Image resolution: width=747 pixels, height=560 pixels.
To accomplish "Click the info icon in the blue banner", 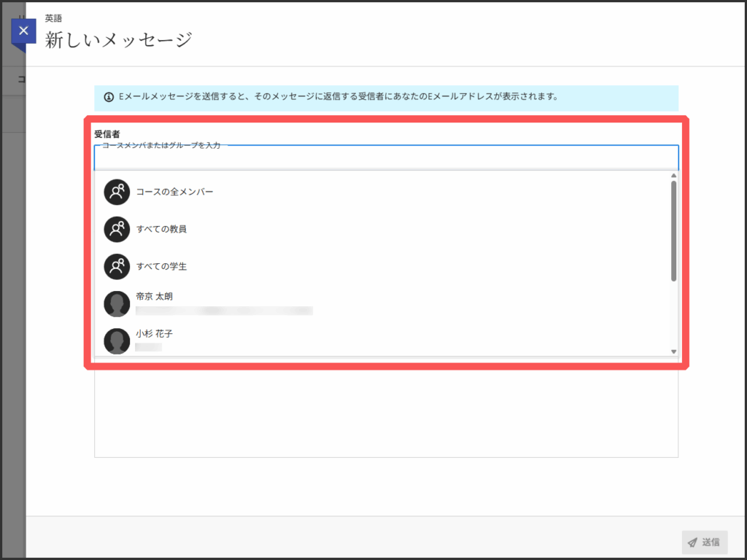I will tap(109, 96).
